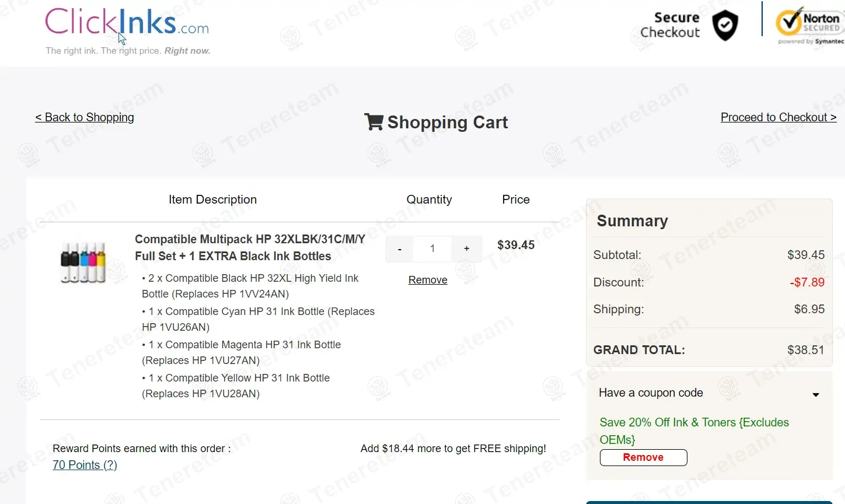Go back to shopping
The image size is (845, 504).
[x=85, y=117]
